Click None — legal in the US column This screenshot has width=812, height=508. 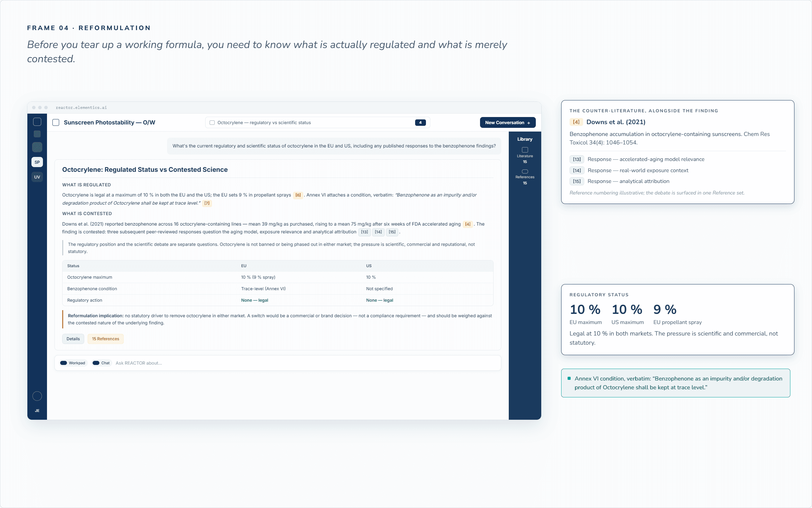[x=380, y=300]
